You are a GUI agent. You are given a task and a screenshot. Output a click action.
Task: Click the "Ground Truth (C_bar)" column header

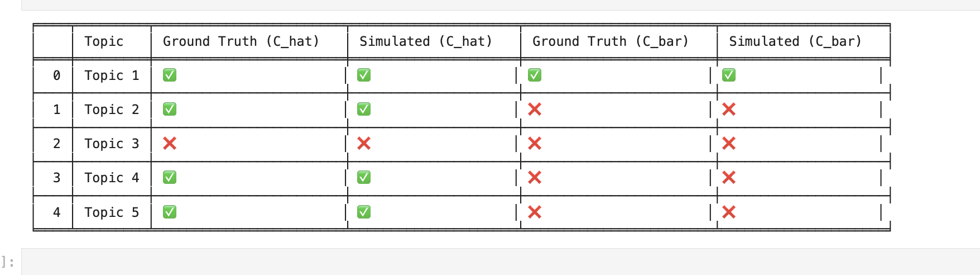tap(611, 41)
